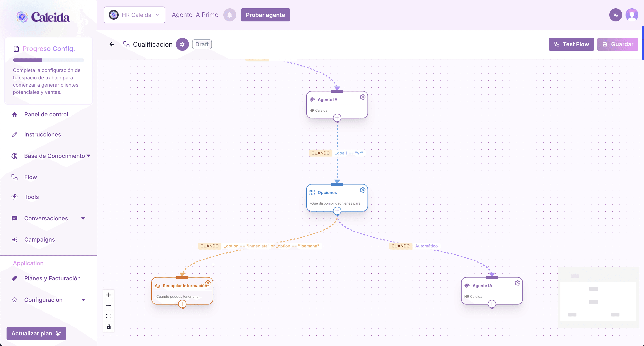Expand the Conversaciones submenu
This screenshot has height=346, width=644.
pyautogui.click(x=83, y=218)
